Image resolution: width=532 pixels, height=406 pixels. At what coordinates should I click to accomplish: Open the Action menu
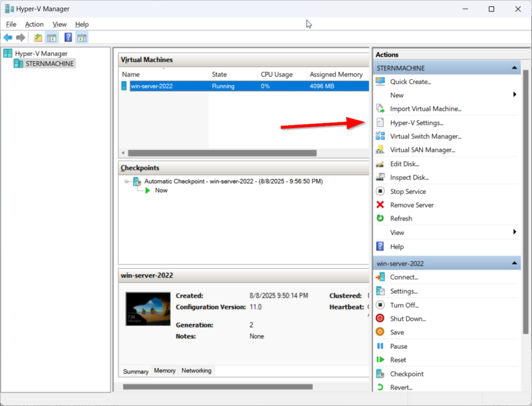35,25
